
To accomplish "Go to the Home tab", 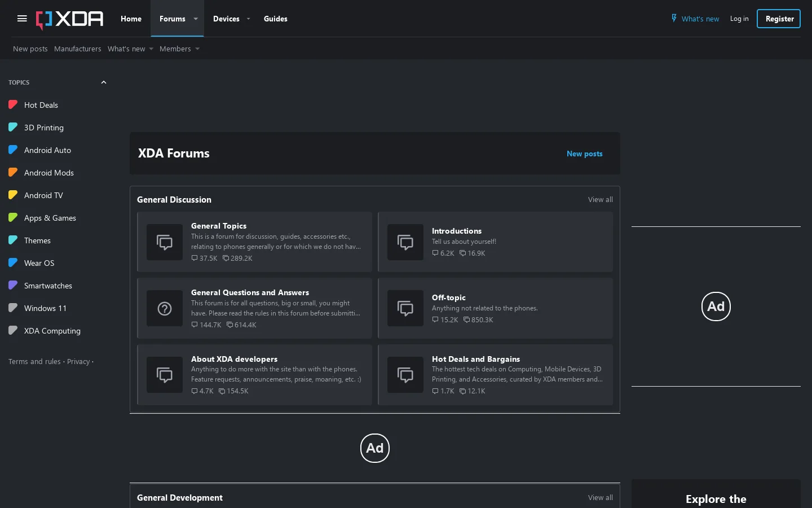I will coord(131,19).
